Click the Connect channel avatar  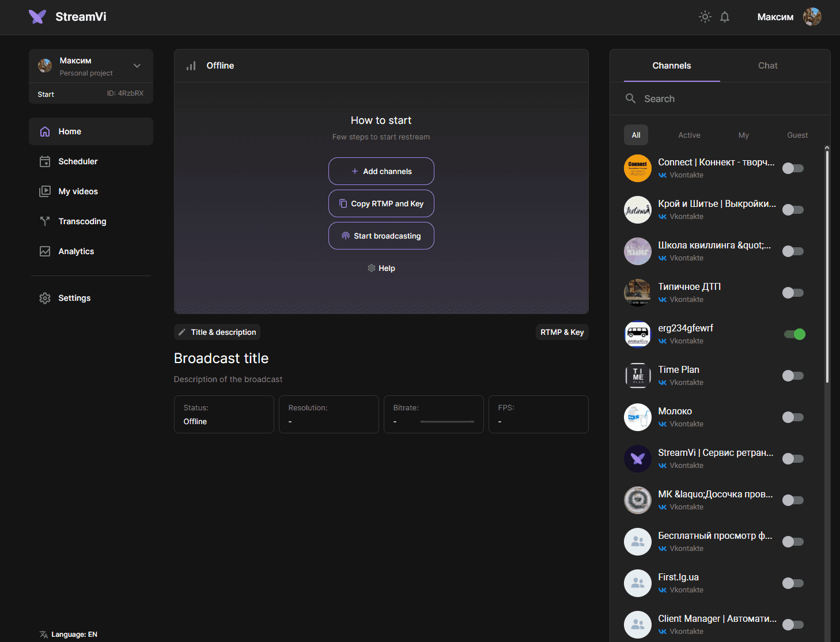pyautogui.click(x=638, y=168)
